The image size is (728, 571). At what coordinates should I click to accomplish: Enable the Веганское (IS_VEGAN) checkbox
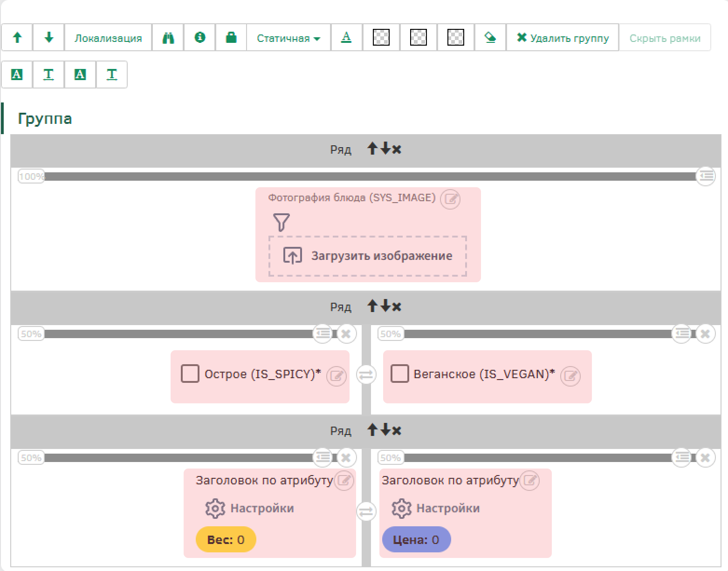399,374
